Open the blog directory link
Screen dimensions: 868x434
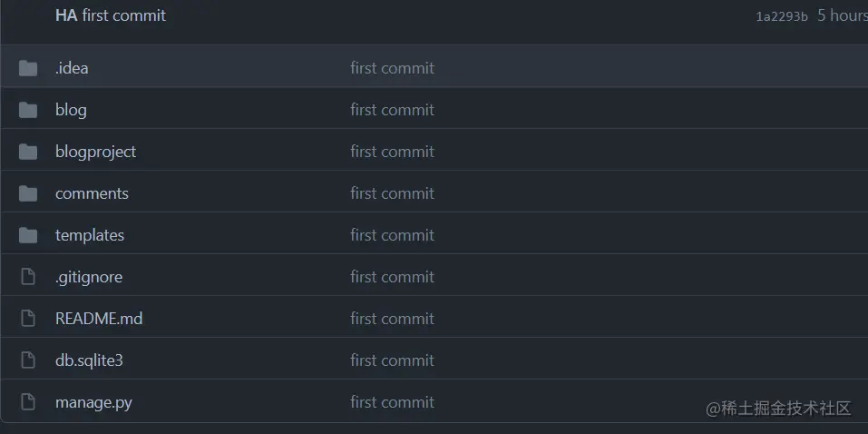tap(71, 110)
